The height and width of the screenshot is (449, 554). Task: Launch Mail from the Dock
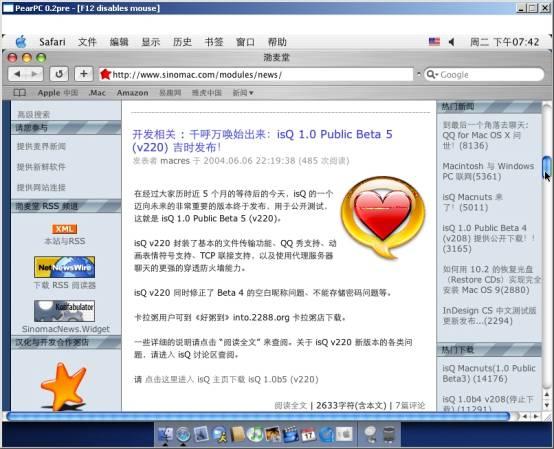click(201, 434)
